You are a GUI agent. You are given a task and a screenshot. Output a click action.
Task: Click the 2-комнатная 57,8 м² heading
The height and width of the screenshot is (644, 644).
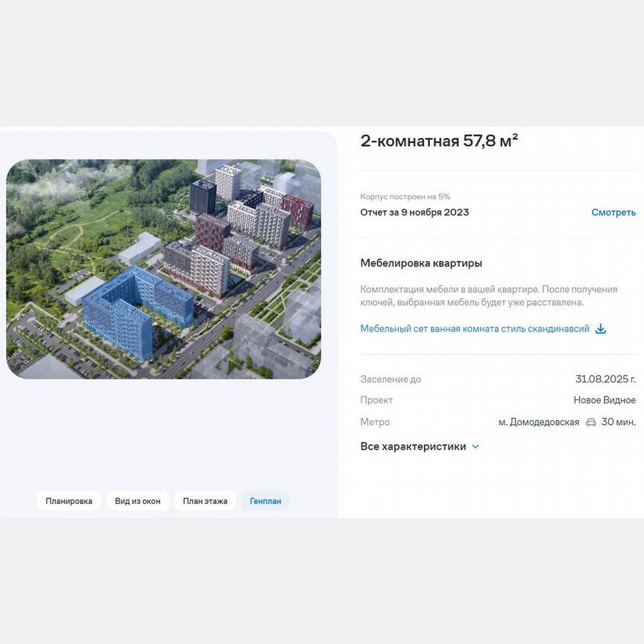(439, 140)
